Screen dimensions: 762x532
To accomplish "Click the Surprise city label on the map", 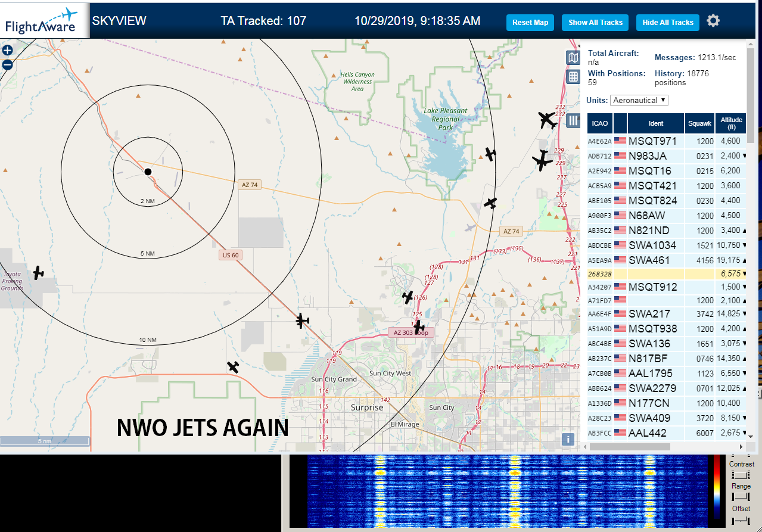I will point(367,407).
